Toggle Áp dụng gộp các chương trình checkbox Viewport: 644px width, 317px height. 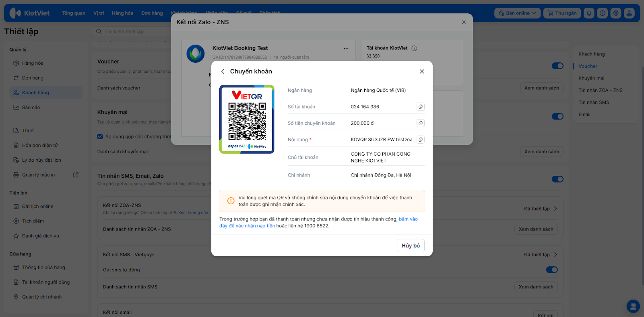[100, 136]
